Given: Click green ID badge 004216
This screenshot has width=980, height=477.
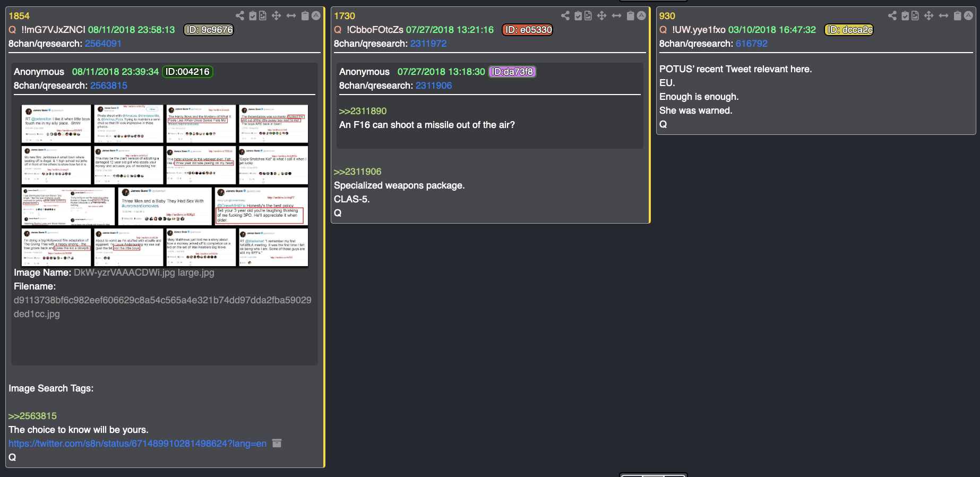Looking at the screenshot, I should coord(187,72).
